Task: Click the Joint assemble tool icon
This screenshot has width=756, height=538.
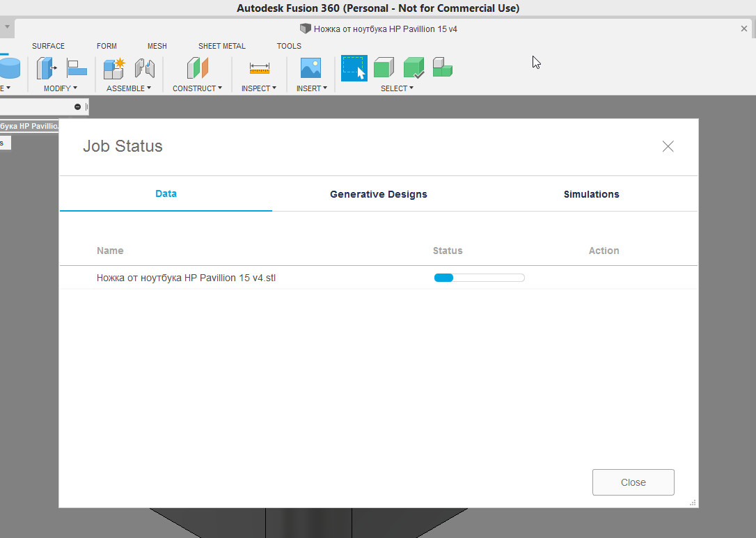Action: (145, 68)
